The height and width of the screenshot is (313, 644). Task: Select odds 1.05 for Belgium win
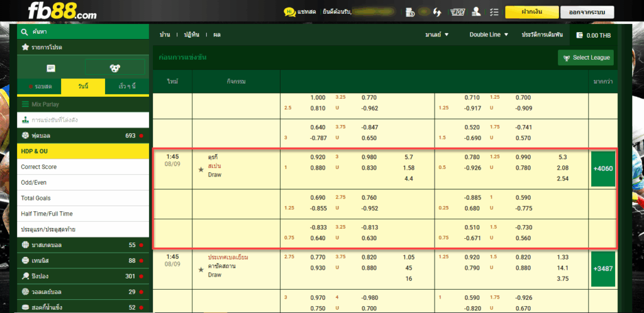click(x=409, y=257)
